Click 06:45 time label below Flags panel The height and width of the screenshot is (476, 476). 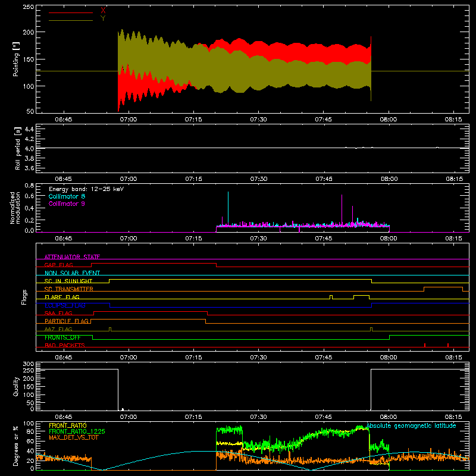pyautogui.click(x=64, y=358)
